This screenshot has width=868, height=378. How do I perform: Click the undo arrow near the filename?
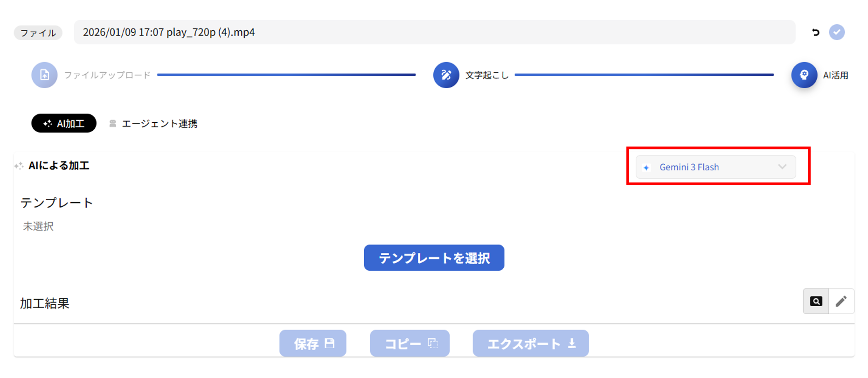tap(815, 32)
